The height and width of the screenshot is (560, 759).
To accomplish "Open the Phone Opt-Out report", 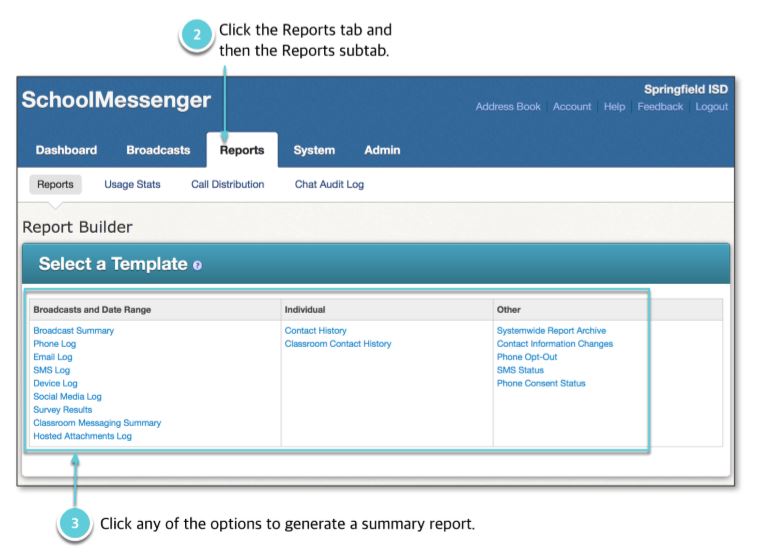I will 527,357.
